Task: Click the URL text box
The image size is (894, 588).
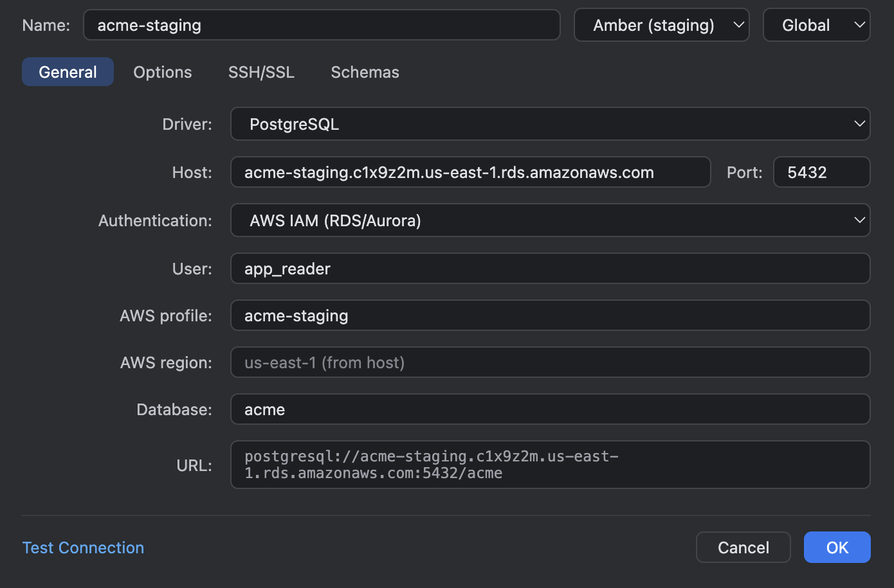Action: click(550, 465)
